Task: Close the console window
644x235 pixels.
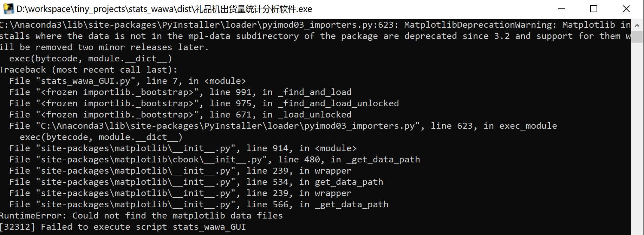Action: point(626,9)
